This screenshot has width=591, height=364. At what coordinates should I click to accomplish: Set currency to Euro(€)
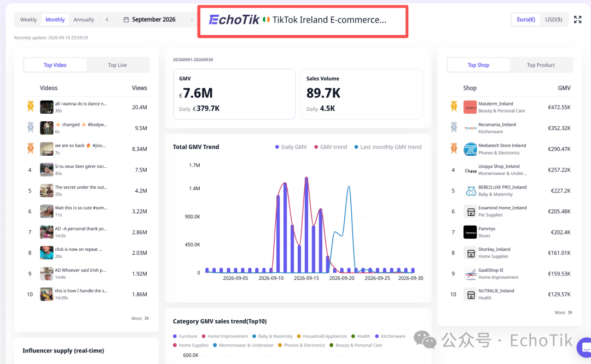click(x=526, y=20)
